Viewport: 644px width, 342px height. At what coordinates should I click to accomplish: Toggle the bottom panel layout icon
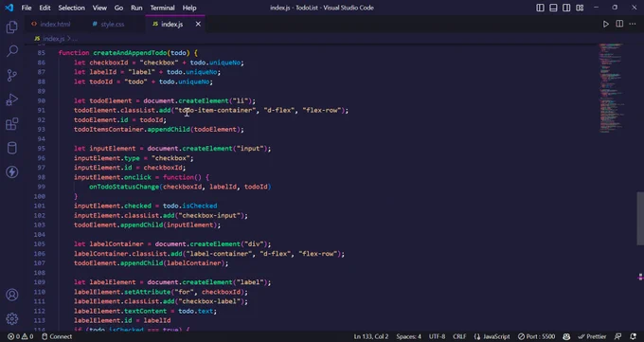click(553, 8)
